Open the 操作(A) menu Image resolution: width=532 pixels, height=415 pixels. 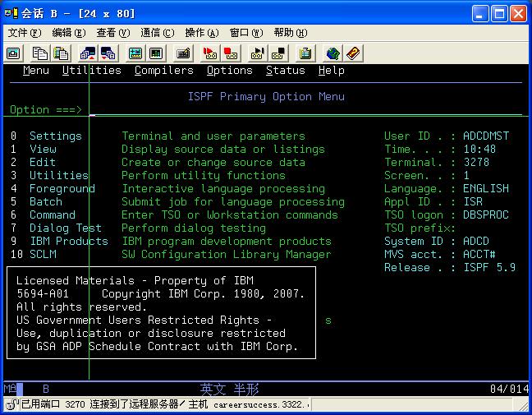(202, 33)
